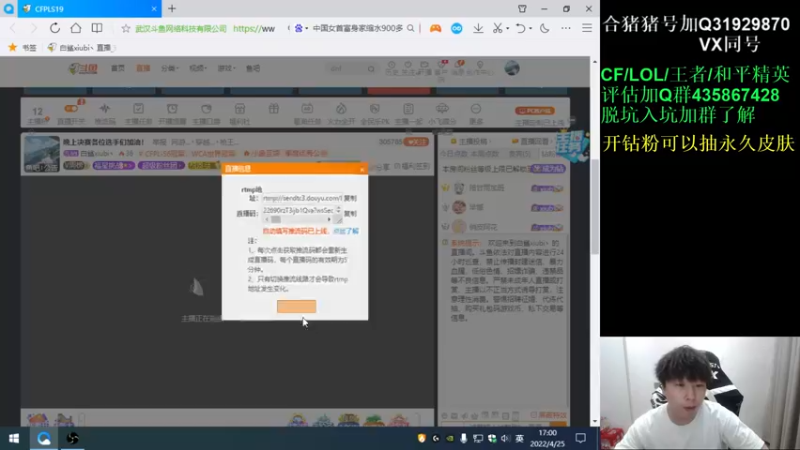800x450 pixels.
Task: Click right arrow of stream code scrollbar
Action: [x=329, y=219]
